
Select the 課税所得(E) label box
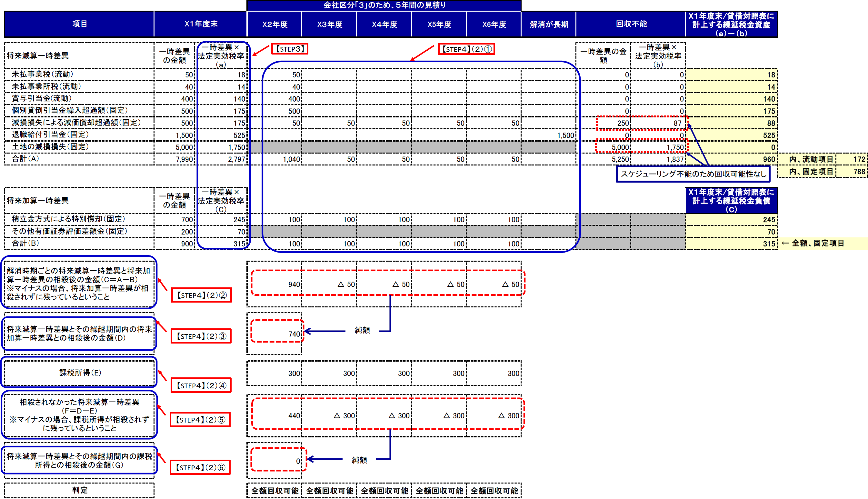pyautogui.click(x=79, y=373)
